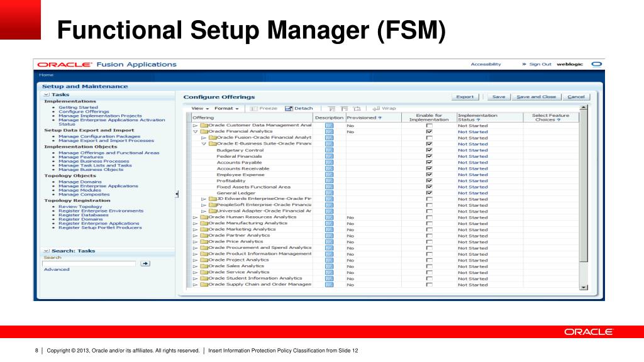
Task: Open description icon for Oracle Marketing Analytics
Action: coord(329,229)
